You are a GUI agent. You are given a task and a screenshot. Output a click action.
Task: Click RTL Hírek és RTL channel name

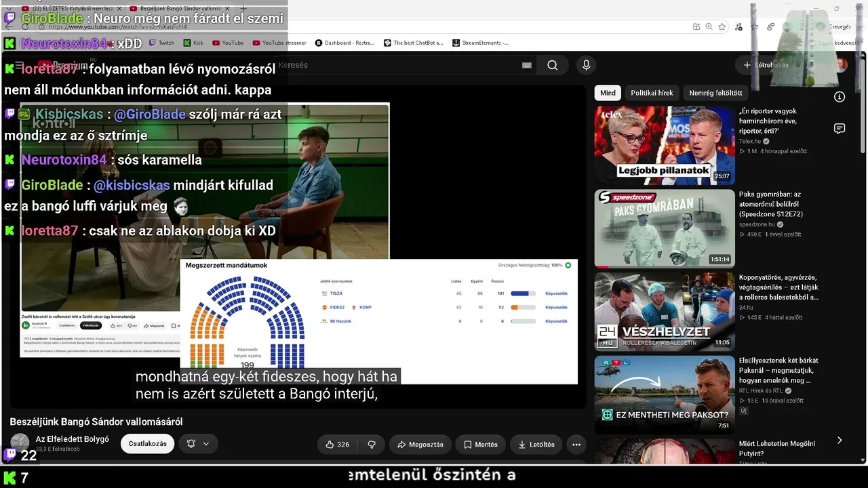(761, 390)
